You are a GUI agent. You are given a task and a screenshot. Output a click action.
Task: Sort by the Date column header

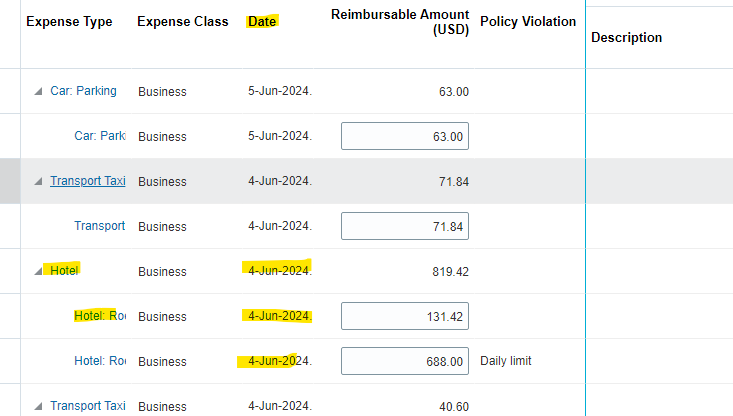click(262, 22)
